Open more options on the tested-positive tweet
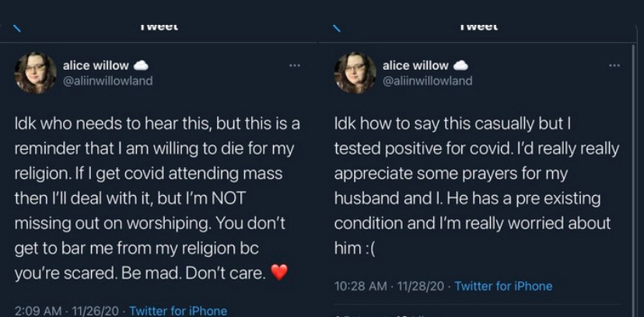644x317 pixels. pos(614,65)
